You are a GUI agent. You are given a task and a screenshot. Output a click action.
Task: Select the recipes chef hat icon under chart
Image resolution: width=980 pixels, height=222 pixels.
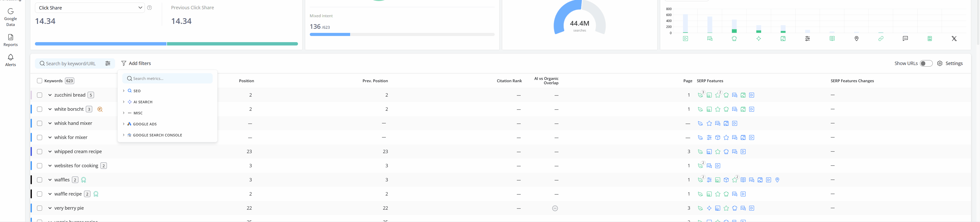734,39
